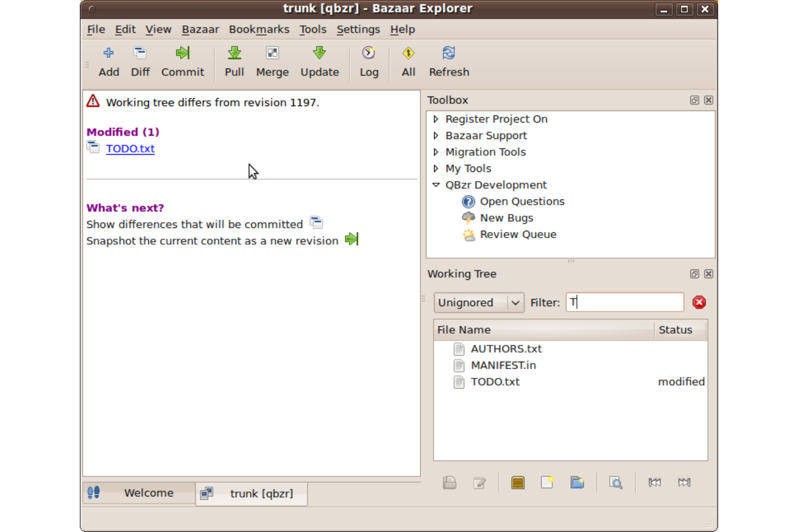
Task: Click the Add button in the toolbar
Action: point(108,60)
